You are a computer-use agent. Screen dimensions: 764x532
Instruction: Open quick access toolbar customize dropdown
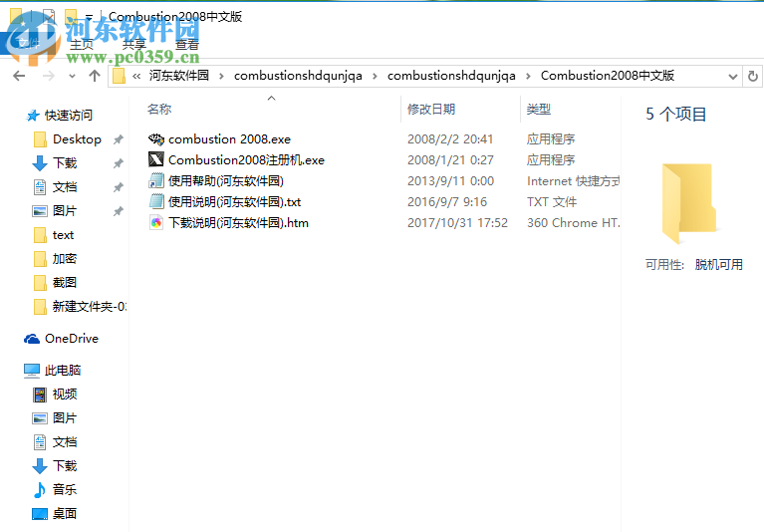90,17
